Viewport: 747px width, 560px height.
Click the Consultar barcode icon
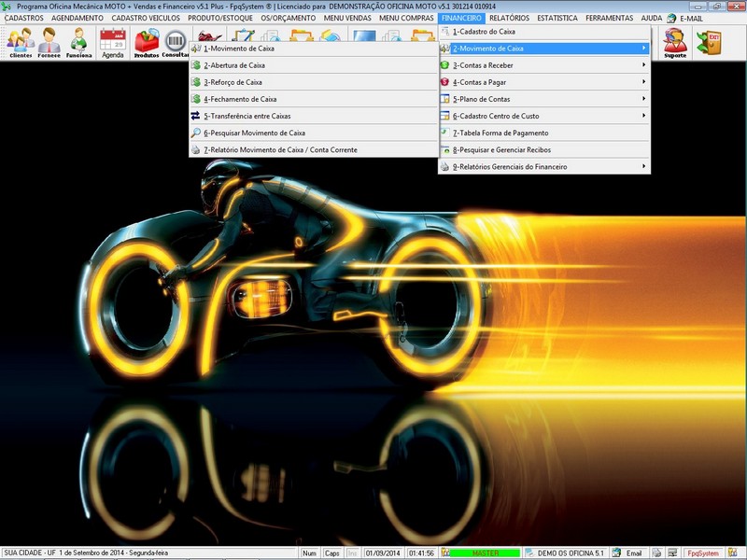pyautogui.click(x=176, y=42)
